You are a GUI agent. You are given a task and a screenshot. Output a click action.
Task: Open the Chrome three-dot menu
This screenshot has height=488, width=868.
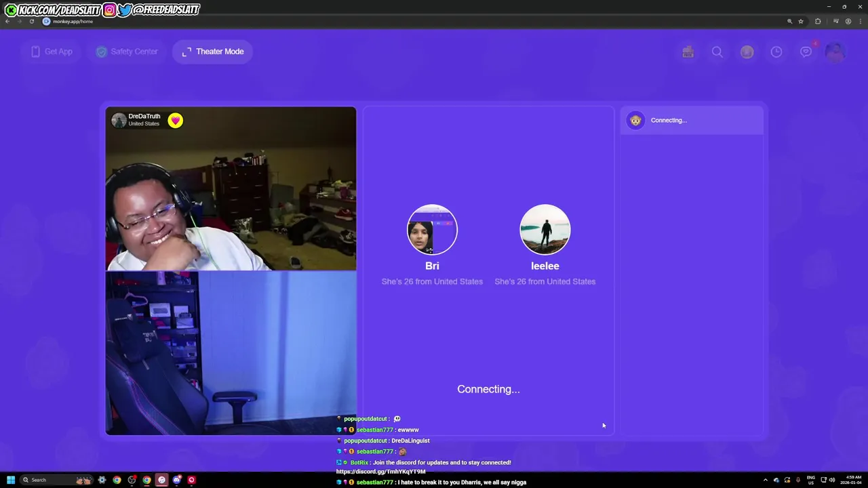point(861,22)
